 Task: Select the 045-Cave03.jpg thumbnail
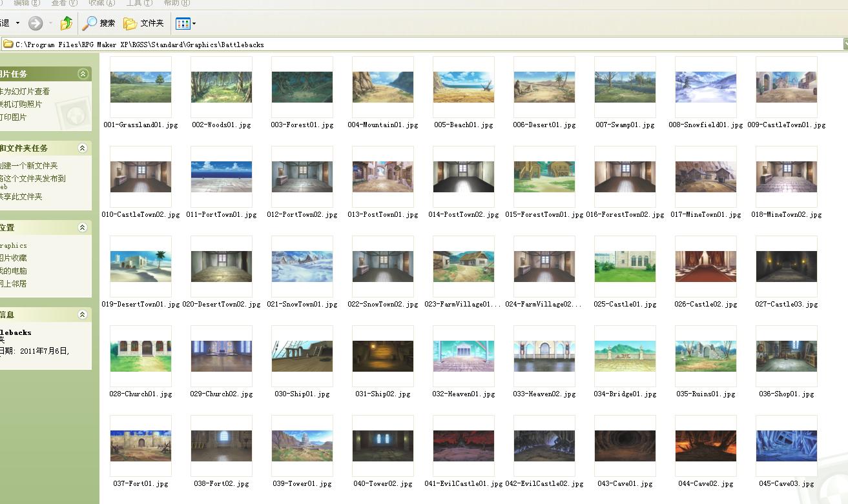tap(787, 446)
